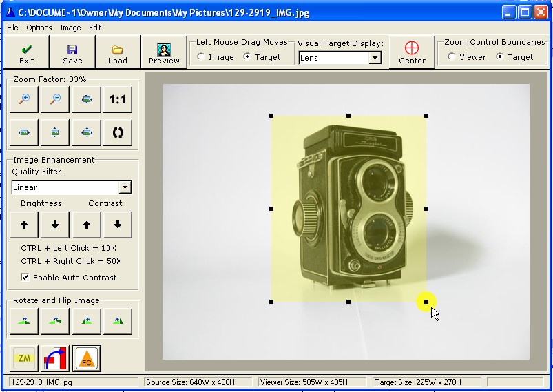553x392 pixels.
Task: Click the bottom-left handle of the yellow selection
Action: [271, 302]
